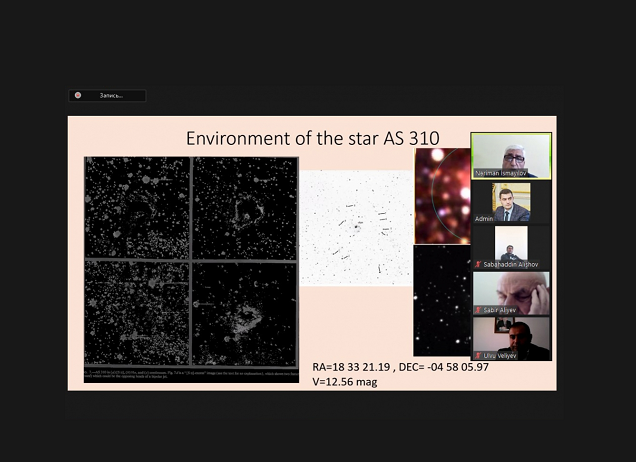Click the white finding chart image
This screenshot has width=636, height=462.
click(x=356, y=227)
